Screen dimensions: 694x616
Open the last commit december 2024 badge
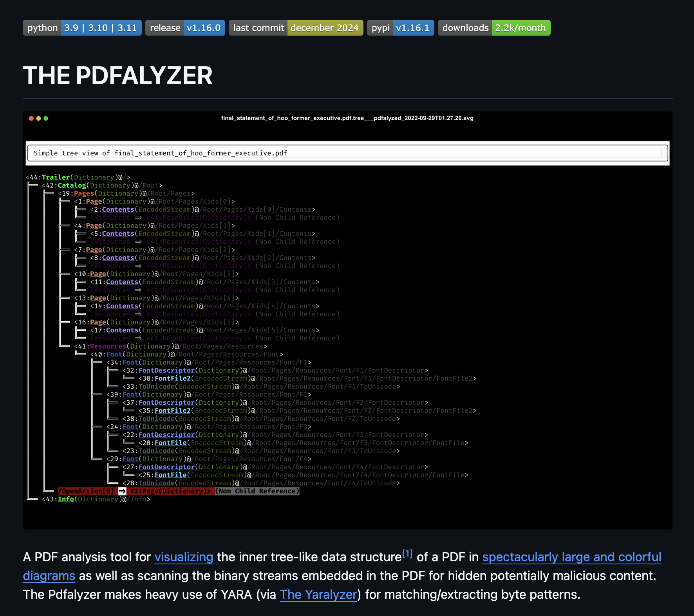[296, 28]
